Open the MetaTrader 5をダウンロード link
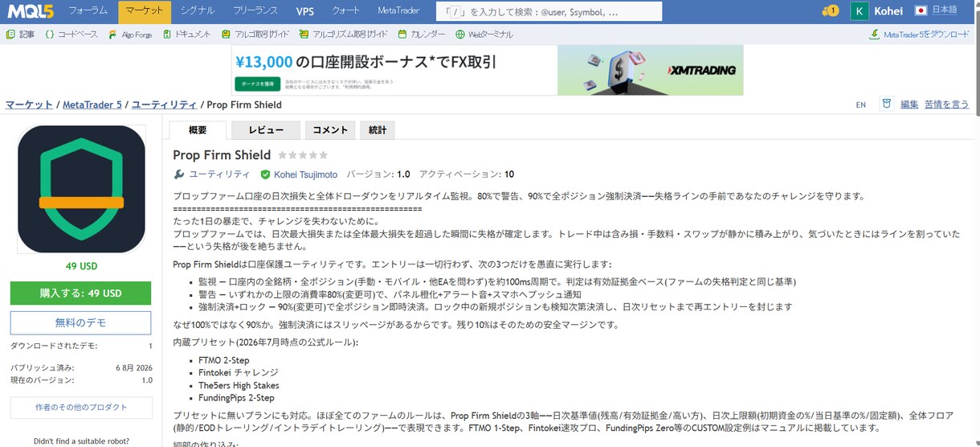The height and width of the screenshot is (447, 980). 926,35
